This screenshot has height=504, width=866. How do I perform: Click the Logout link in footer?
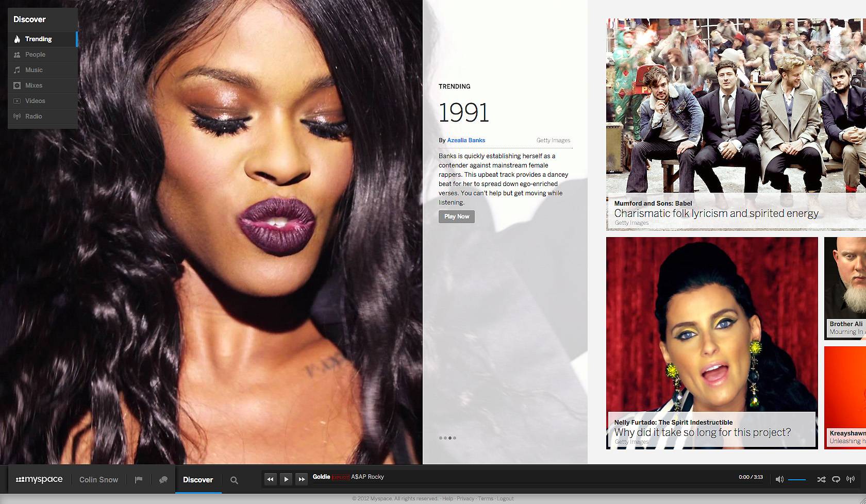[505, 498]
